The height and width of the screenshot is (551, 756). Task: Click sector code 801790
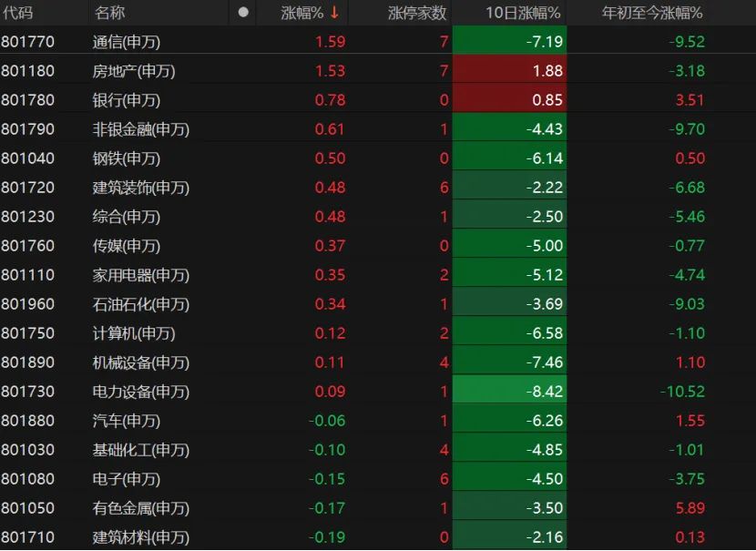(x=28, y=129)
